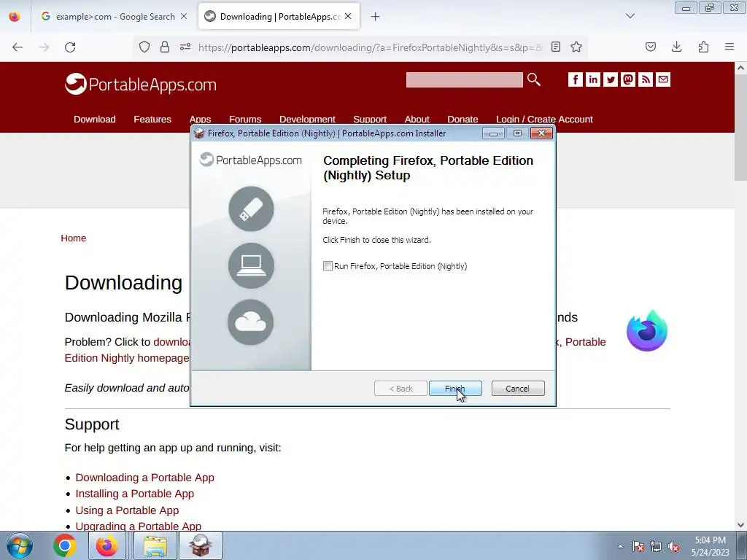Screen dimensions: 747x560
Task: Open the PortableApps Facebook icon
Action: [x=576, y=79]
